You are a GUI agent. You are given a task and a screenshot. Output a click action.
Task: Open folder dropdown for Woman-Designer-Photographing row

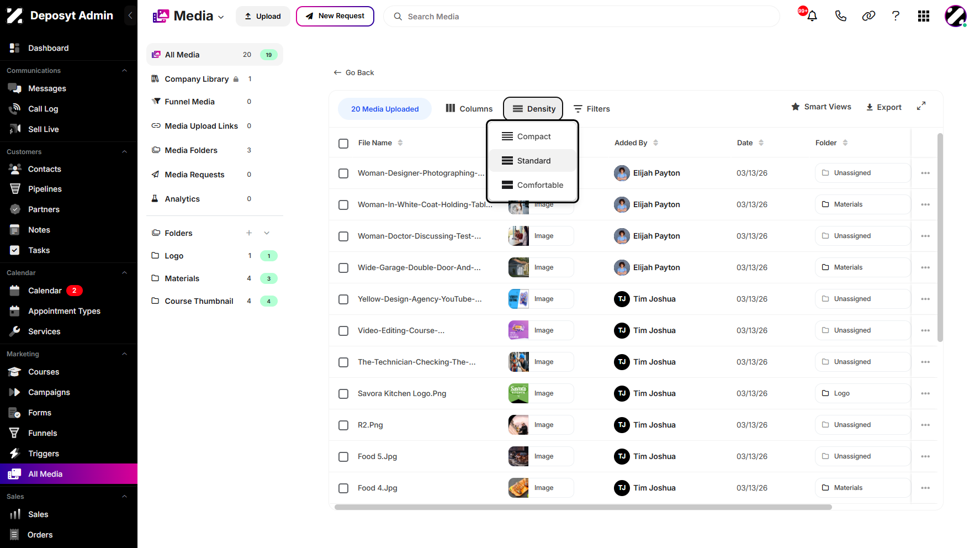862,173
